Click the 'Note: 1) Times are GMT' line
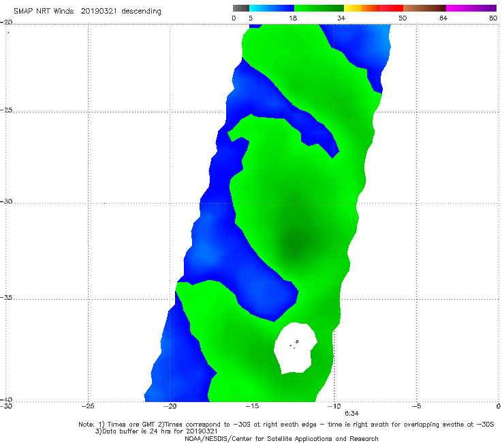This screenshot has width=504, height=443. tap(286, 425)
